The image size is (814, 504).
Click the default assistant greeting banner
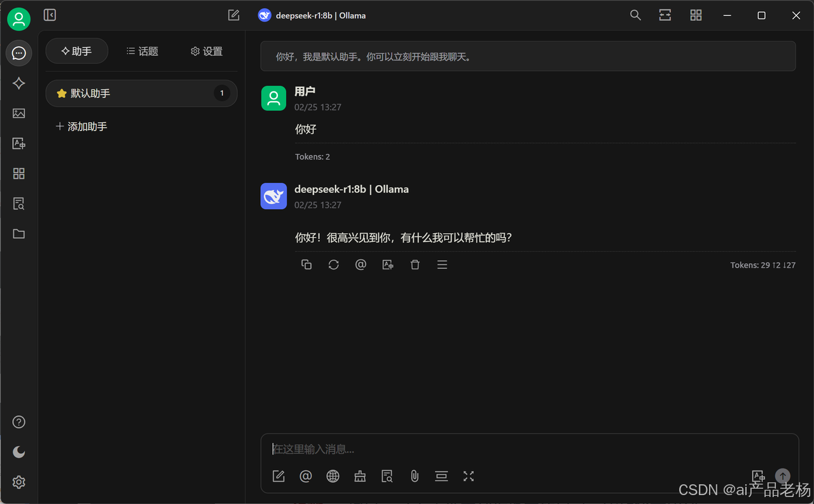[528, 57]
